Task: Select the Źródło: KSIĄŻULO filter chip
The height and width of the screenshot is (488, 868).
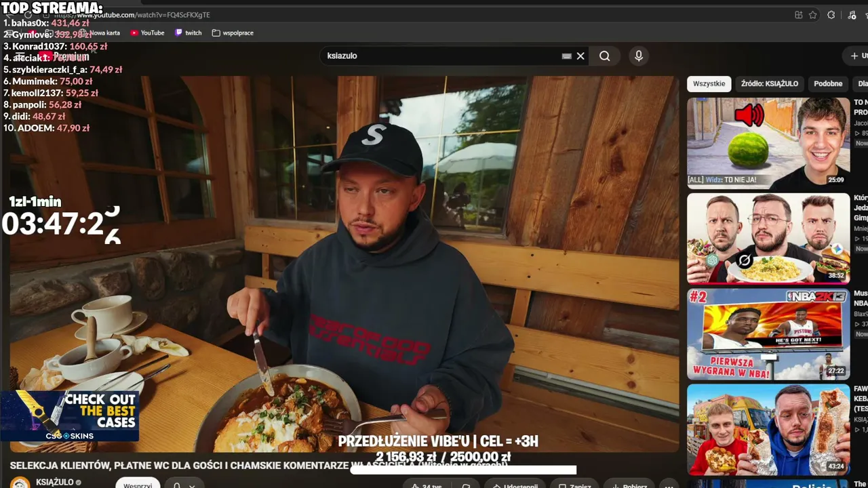Action: 770,84
